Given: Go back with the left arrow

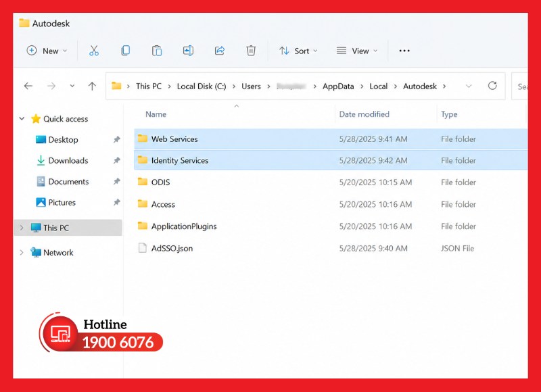Looking at the screenshot, I should [28, 86].
